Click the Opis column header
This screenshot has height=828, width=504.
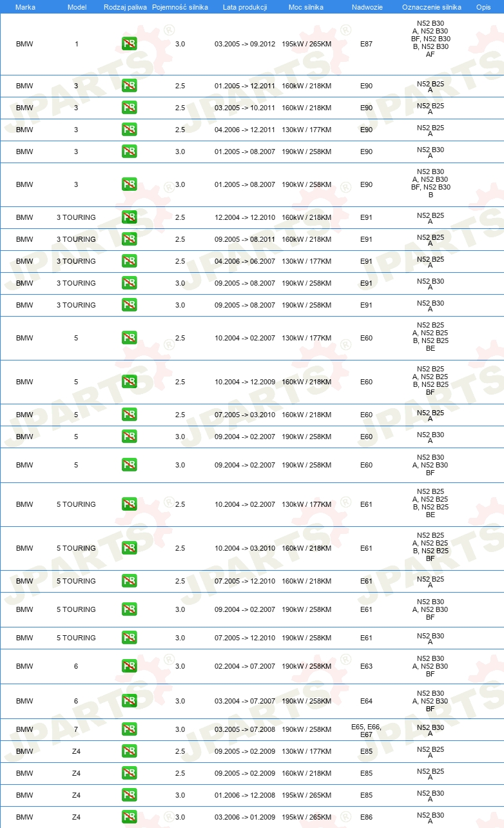click(x=483, y=7)
